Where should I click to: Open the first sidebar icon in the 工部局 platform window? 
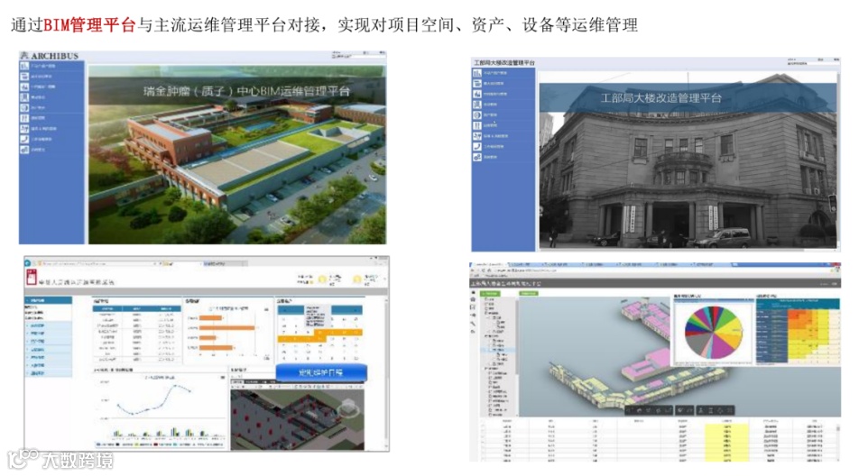[477, 73]
